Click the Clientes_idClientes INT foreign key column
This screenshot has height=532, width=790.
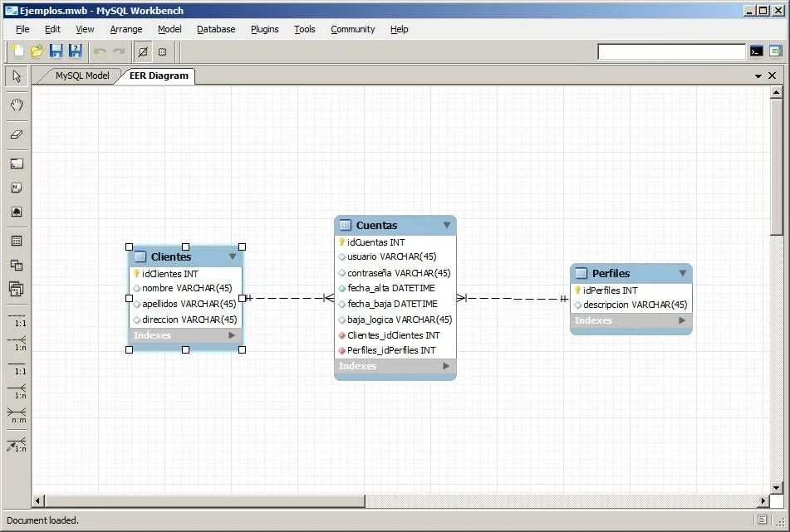click(395, 335)
